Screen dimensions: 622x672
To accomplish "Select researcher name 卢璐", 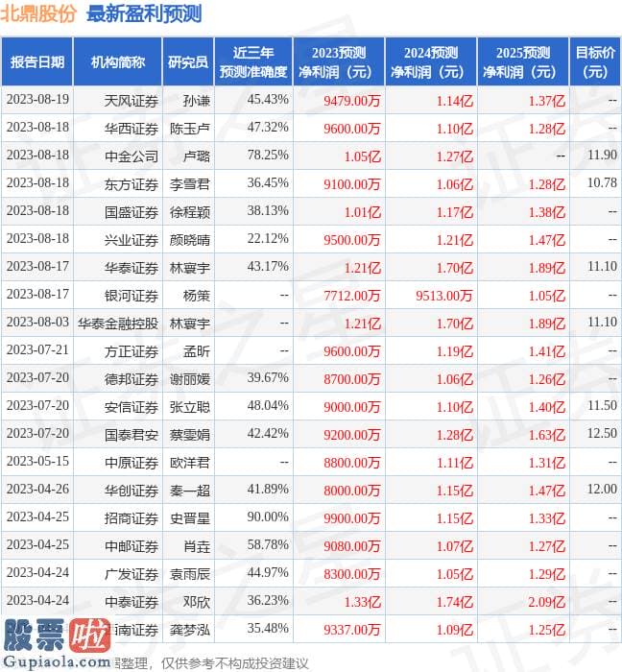I will pyautogui.click(x=197, y=156).
